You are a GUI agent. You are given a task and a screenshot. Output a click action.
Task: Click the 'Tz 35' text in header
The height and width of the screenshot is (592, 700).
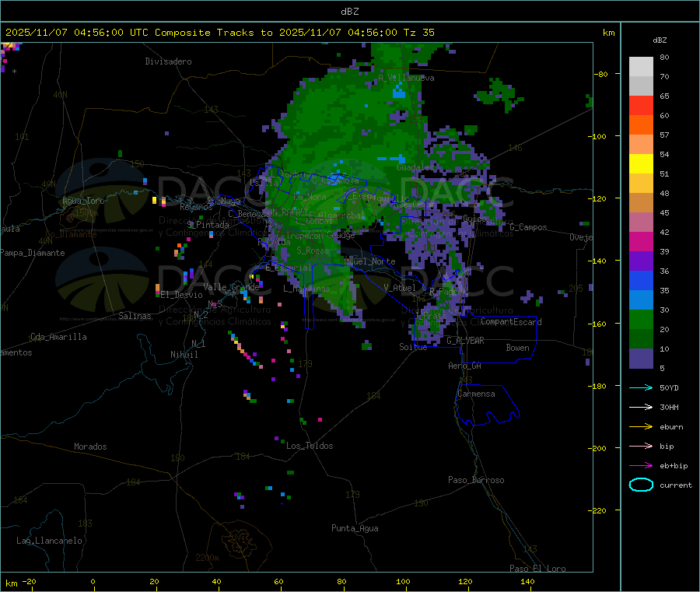coord(418,33)
